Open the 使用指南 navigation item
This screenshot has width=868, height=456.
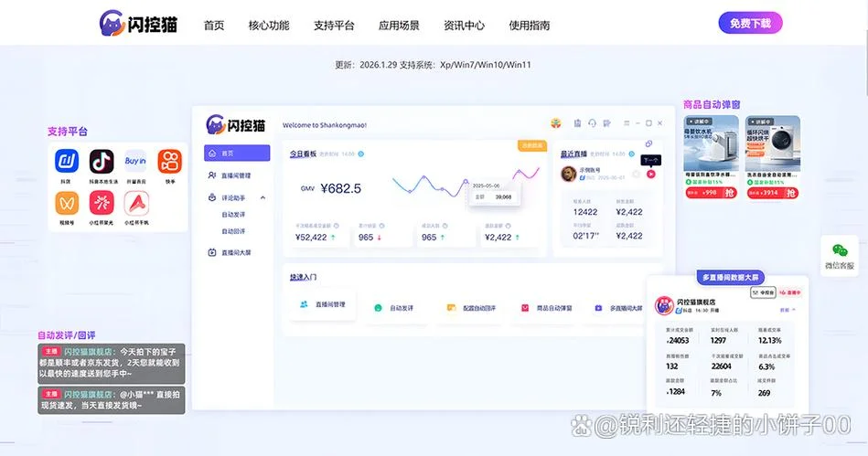(530, 26)
